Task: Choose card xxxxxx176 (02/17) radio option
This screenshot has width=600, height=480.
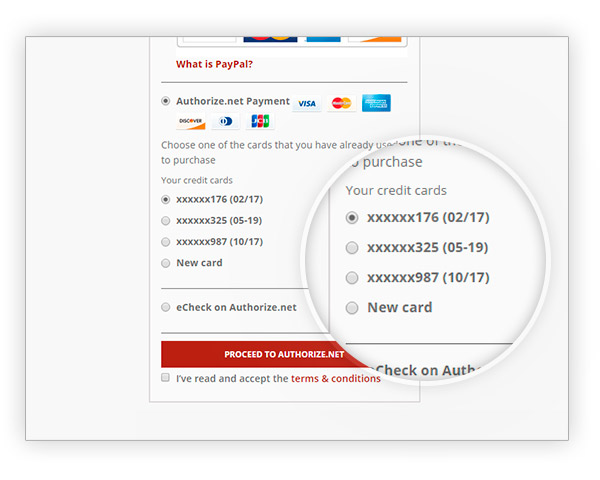Action: point(165,199)
